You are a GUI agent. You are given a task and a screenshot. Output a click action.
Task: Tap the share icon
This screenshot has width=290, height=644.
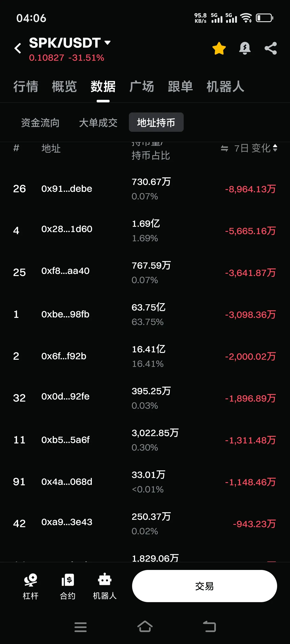click(x=271, y=48)
